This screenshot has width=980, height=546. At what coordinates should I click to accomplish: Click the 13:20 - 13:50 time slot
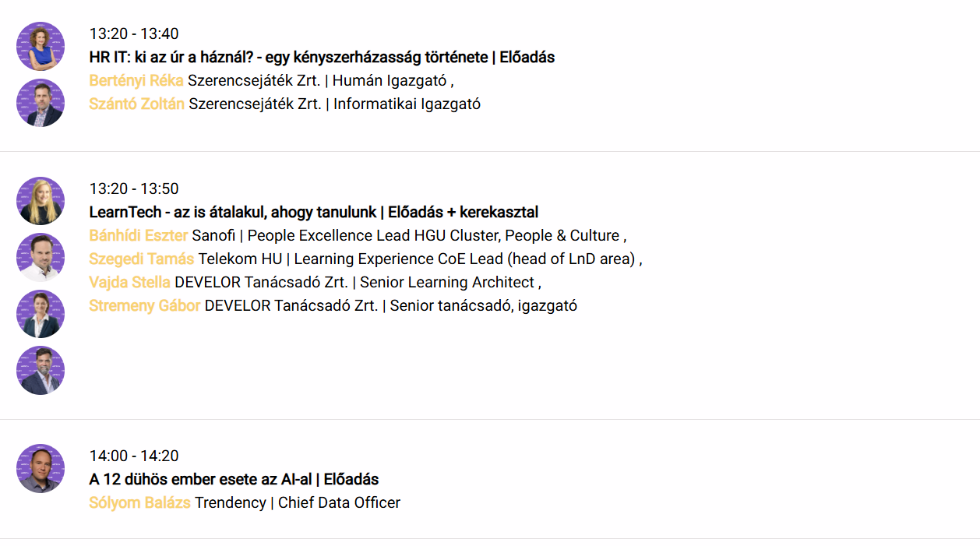pos(134,188)
